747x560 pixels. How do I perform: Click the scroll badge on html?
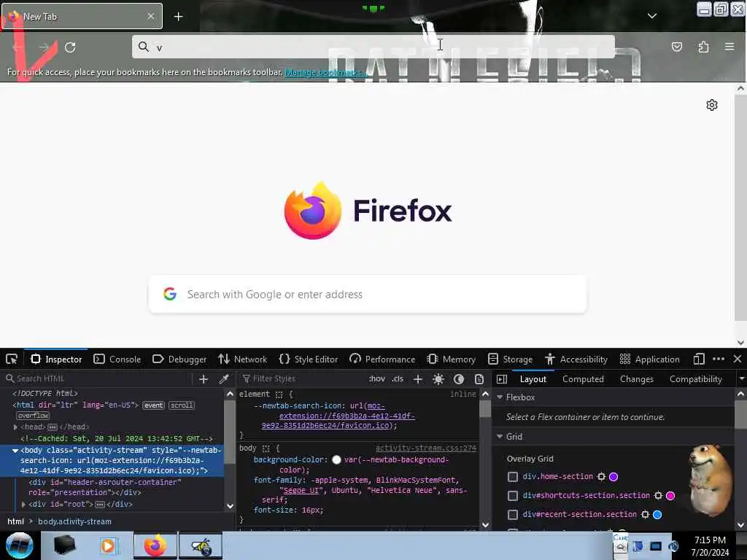pyautogui.click(x=182, y=405)
